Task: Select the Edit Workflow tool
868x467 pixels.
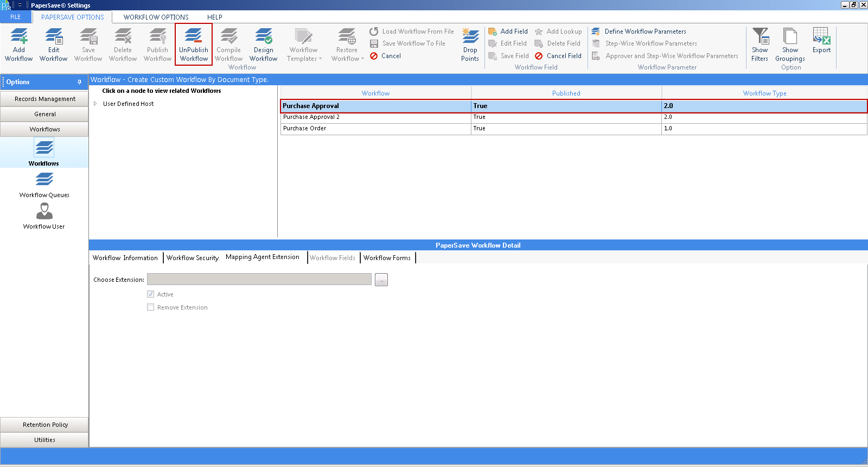Action: pyautogui.click(x=54, y=45)
